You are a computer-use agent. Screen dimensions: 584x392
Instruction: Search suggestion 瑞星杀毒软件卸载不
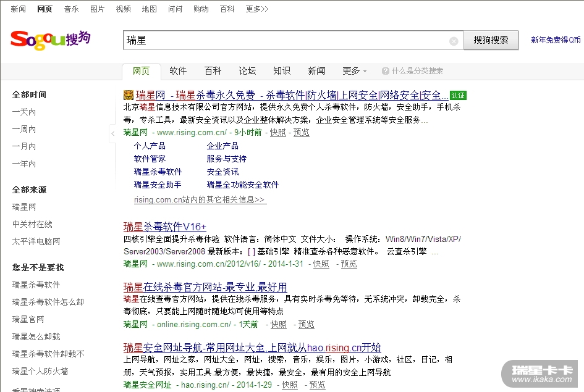point(48,354)
